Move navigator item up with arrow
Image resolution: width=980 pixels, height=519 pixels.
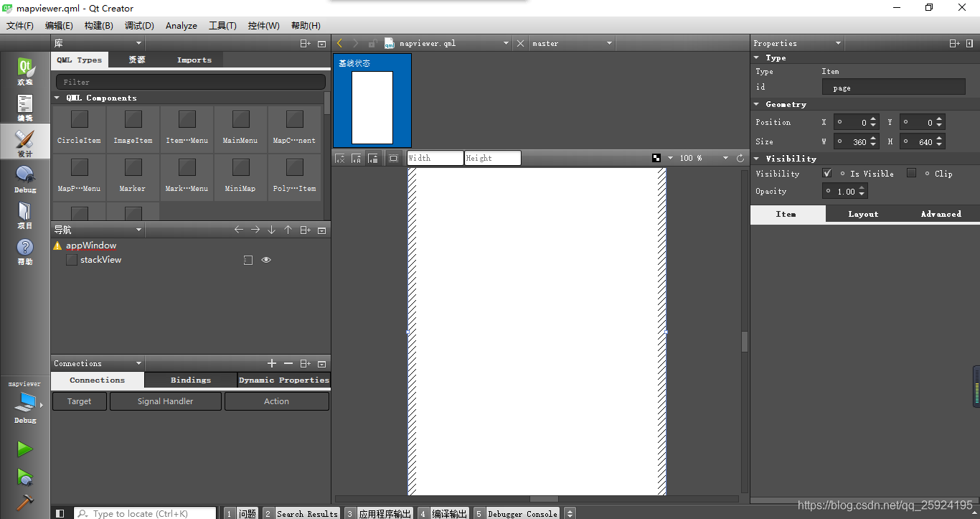[x=288, y=230]
